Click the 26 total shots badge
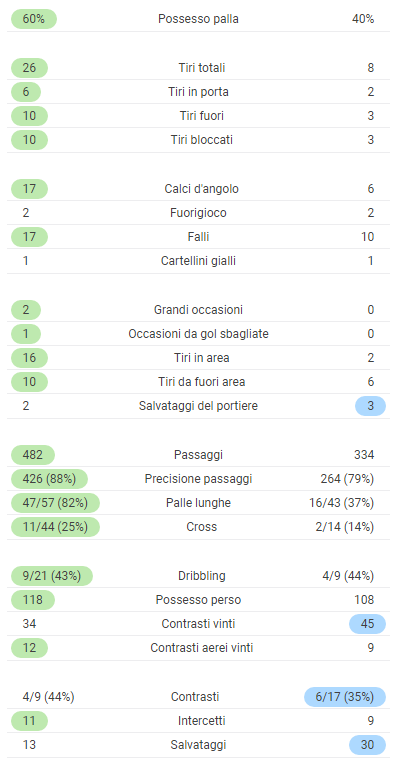Viewport: 395px width, 767px height. coord(29,68)
